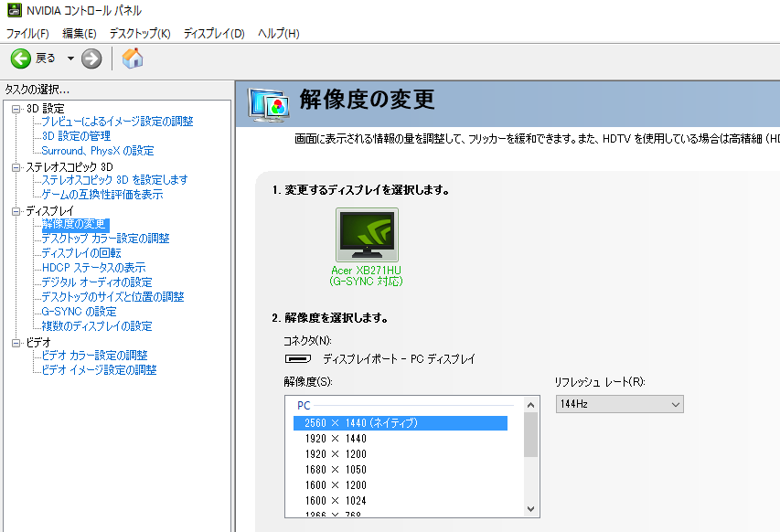Click the resolution list scroll up arrow

click(x=530, y=405)
